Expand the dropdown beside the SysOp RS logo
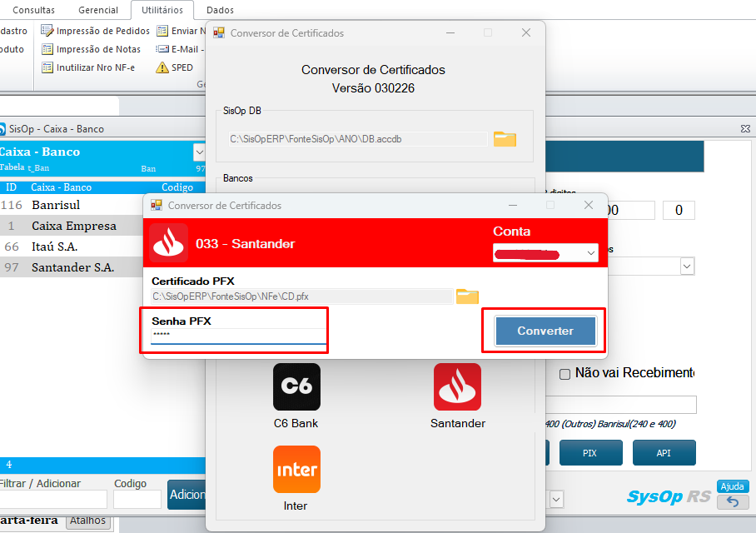This screenshot has height=533, width=756. point(556,499)
